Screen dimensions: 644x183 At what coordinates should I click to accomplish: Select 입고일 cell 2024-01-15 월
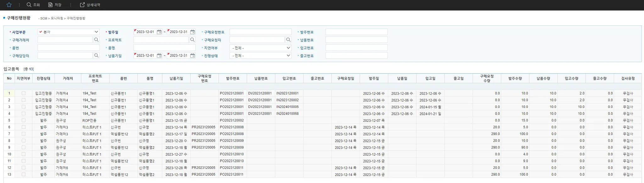tap(430, 107)
